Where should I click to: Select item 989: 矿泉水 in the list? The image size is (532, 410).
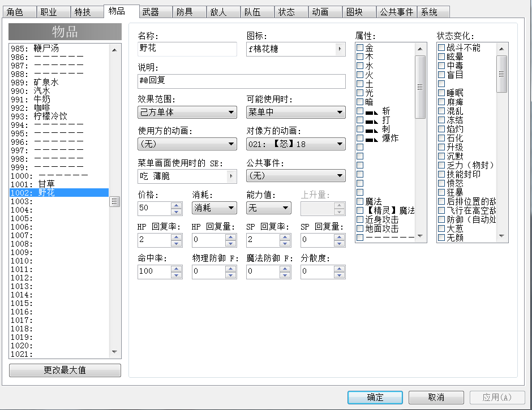click(x=59, y=83)
